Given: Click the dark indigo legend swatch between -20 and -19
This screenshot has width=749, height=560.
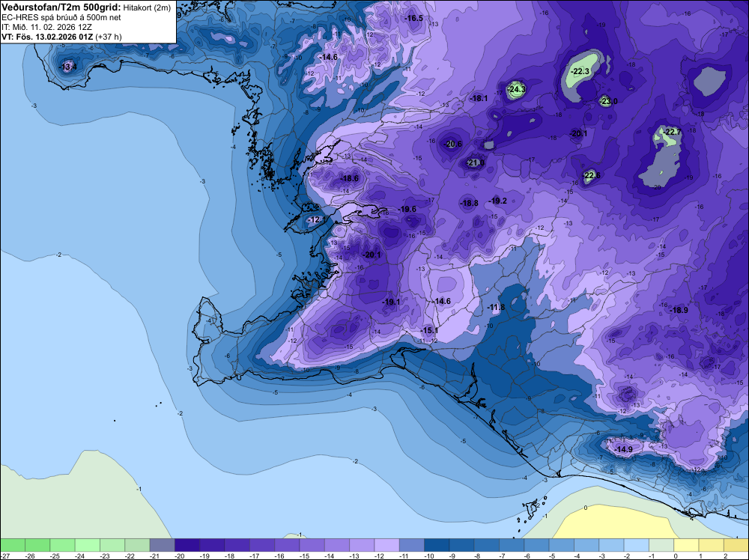Looking at the screenshot, I should pos(187,545).
